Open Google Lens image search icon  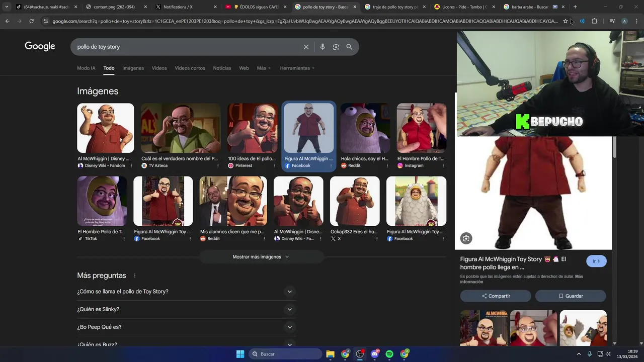pyautogui.click(x=336, y=47)
